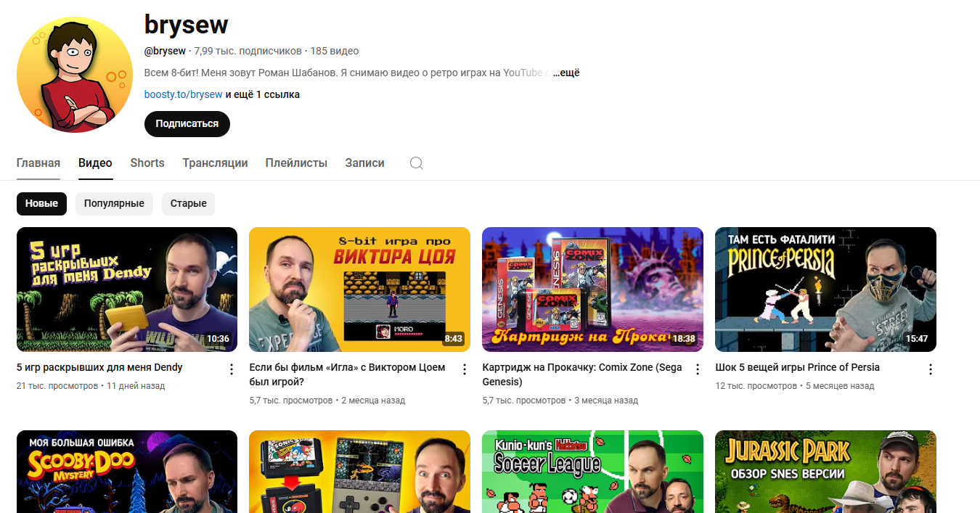Play the 'Виктора Цоя' thumbnail with 8:43 duration
980x513 pixels.
click(359, 290)
